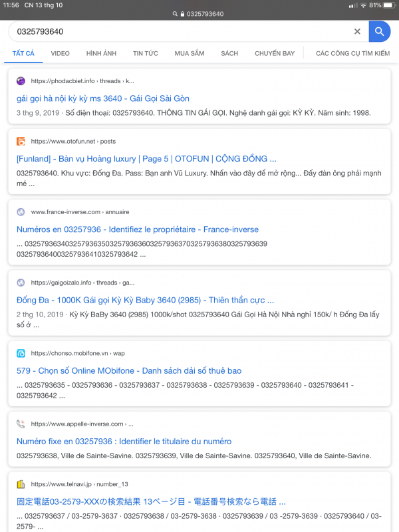This screenshot has width=399, height=532.
Task: Click the otofun.net orange favicon
Action: [21, 141]
